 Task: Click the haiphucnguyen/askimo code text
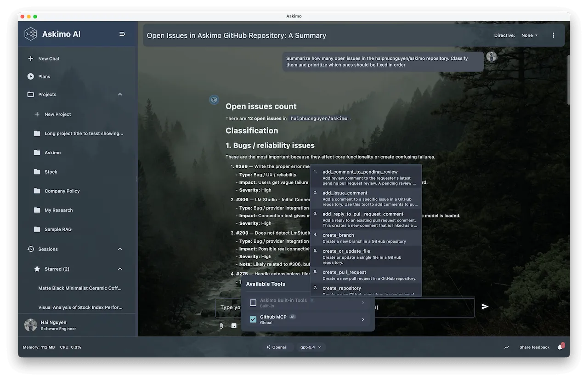pos(319,119)
